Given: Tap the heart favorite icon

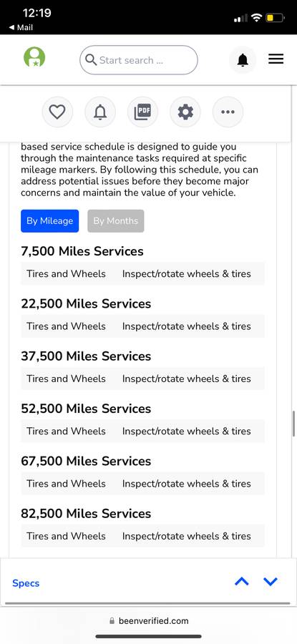Looking at the screenshot, I should click(57, 112).
